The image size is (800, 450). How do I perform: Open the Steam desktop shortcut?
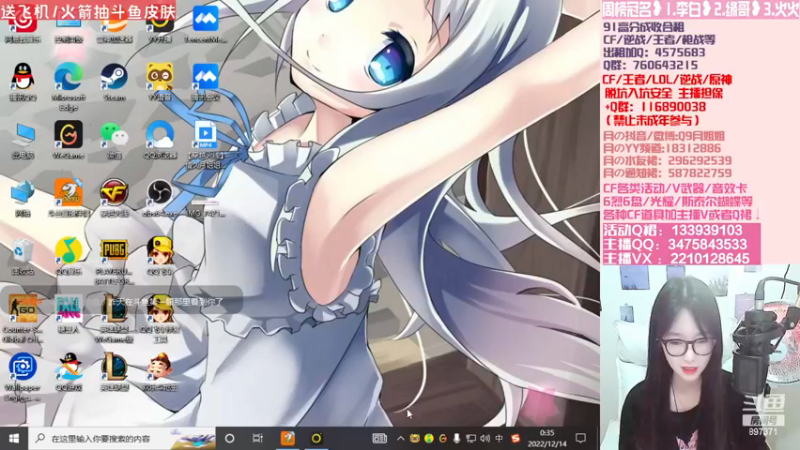click(114, 77)
